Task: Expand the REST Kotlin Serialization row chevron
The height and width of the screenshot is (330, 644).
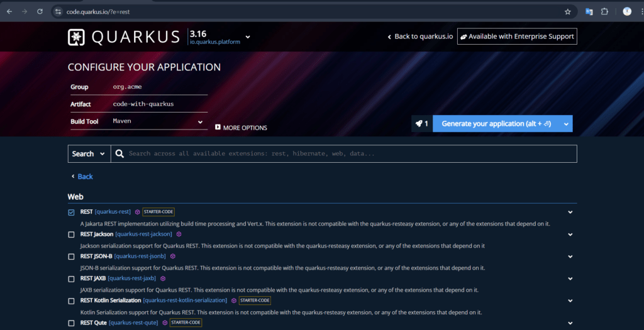Action: click(570, 301)
